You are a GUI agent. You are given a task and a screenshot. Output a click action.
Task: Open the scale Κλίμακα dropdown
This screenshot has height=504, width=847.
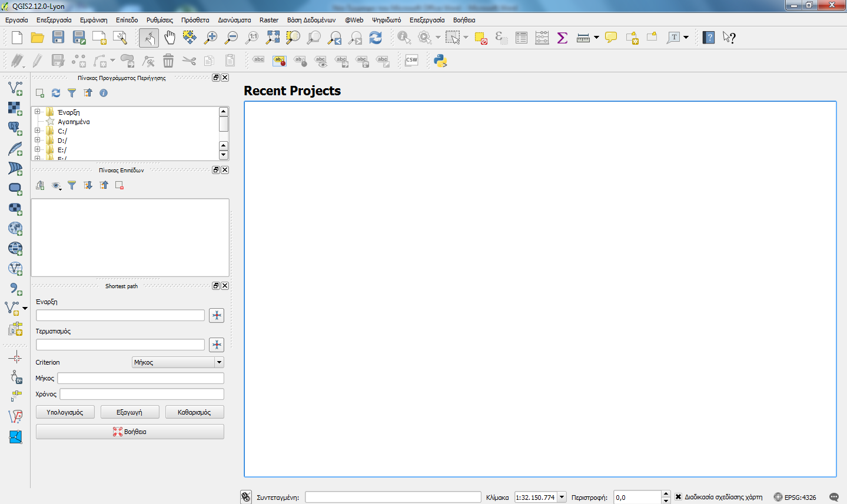coord(562,497)
